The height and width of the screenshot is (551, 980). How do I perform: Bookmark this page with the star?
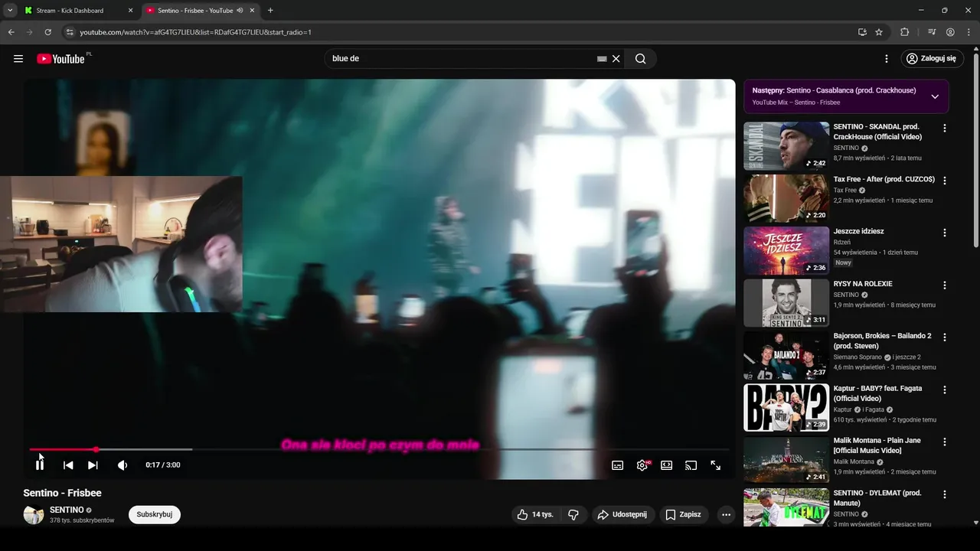(879, 32)
